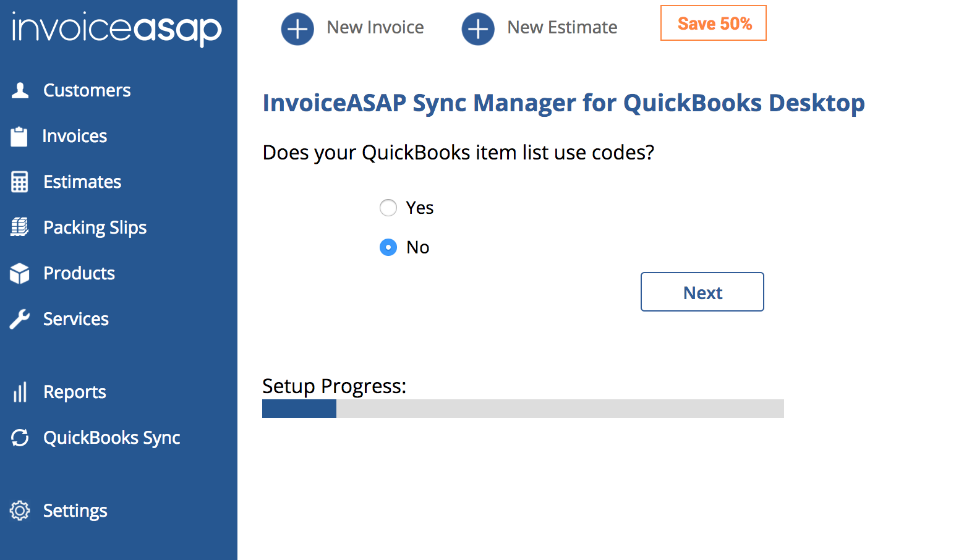Screen dimensions: 977x560
Task: Click the invoiceasap logo
Action: coord(116,28)
